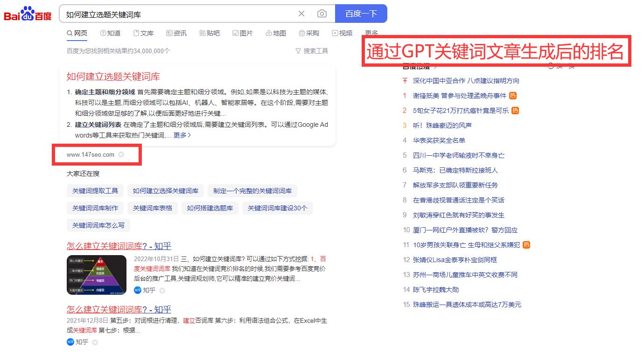Open result title 如何建立选题关键词库

click(x=113, y=76)
